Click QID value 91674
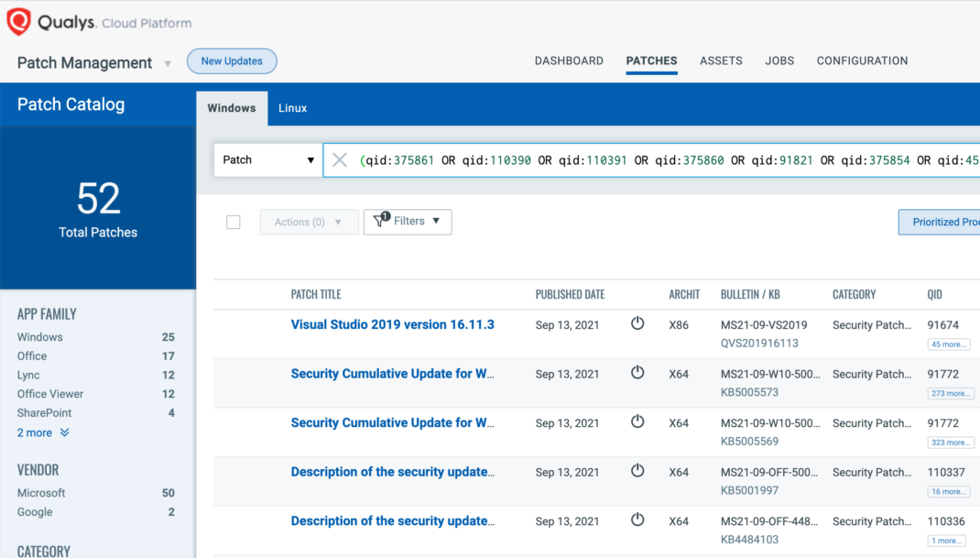The width and height of the screenshot is (980, 558). click(943, 325)
